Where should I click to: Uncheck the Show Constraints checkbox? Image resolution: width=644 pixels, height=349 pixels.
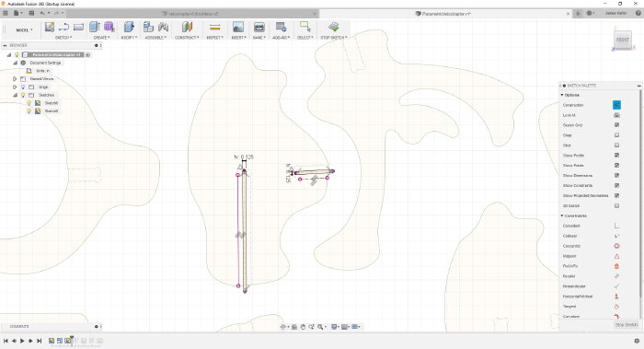pyautogui.click(x=616, y=185)
